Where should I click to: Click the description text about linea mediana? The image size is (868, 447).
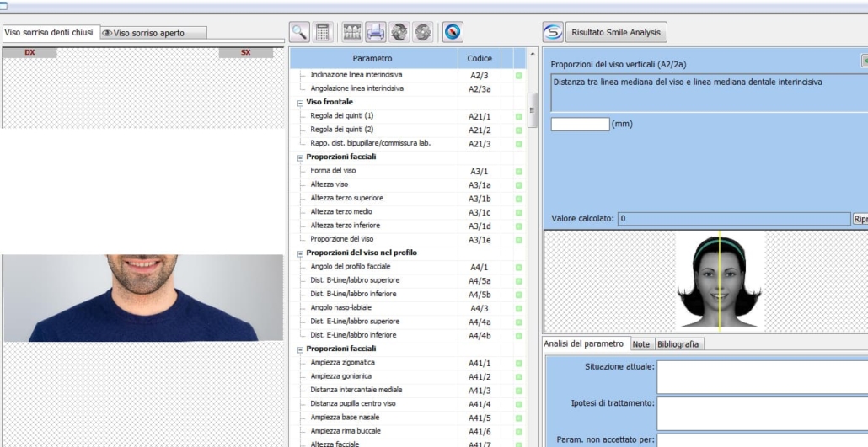pyautogui.click(x=688, y=82)
